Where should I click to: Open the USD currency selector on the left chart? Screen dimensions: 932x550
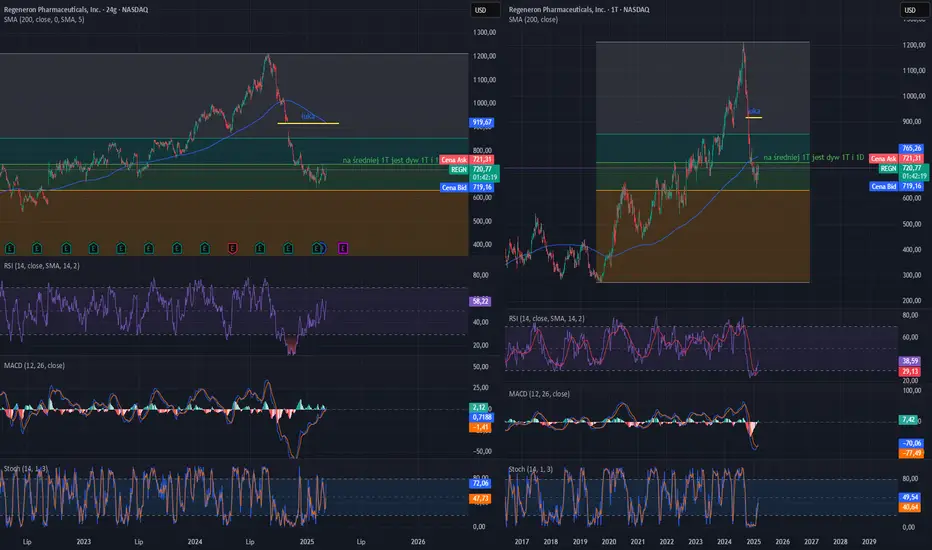tap(479, 11)
